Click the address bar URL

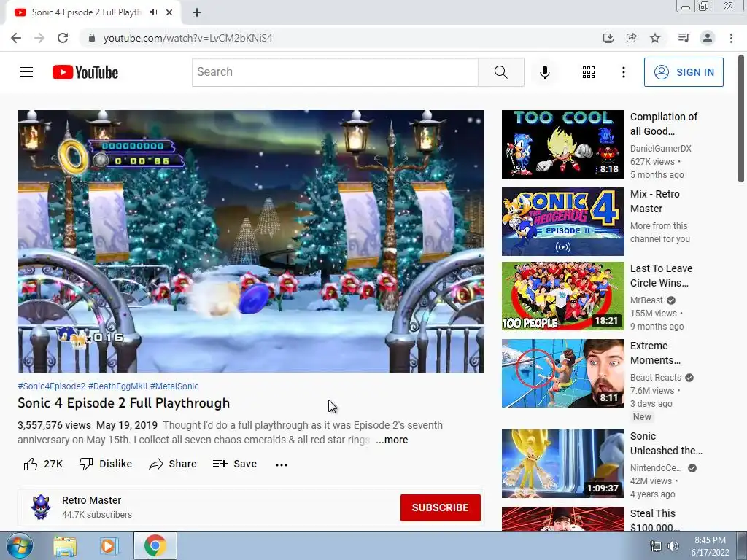point(187,38)
